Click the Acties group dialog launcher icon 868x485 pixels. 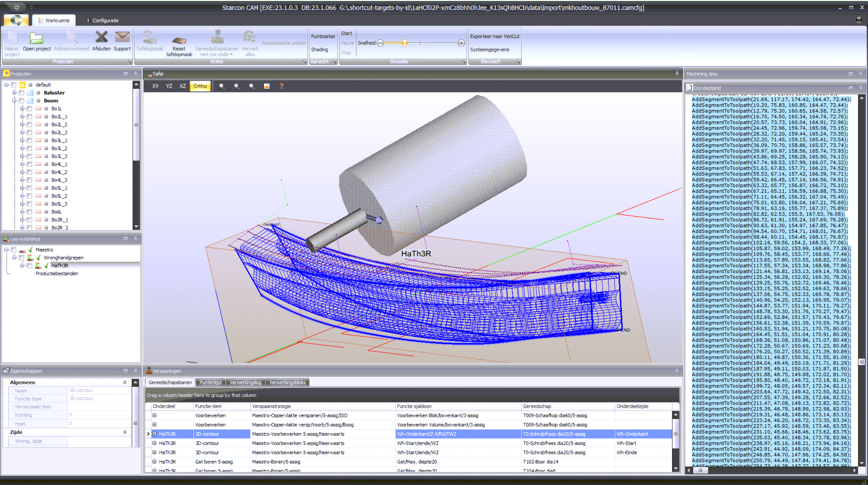[x=305, y=62]
